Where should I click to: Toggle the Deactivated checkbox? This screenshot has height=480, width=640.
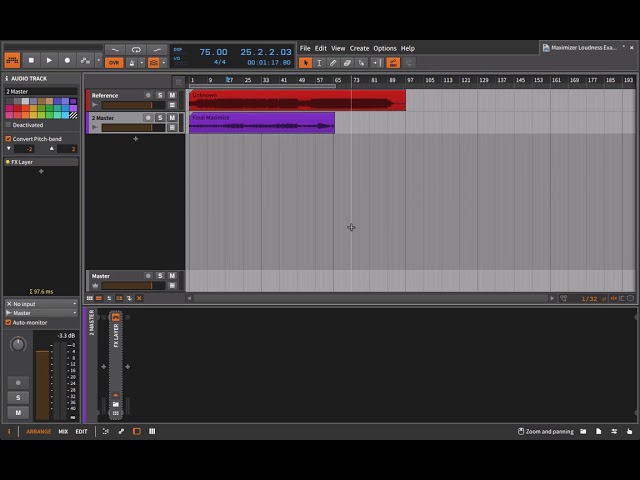[8, 125]
